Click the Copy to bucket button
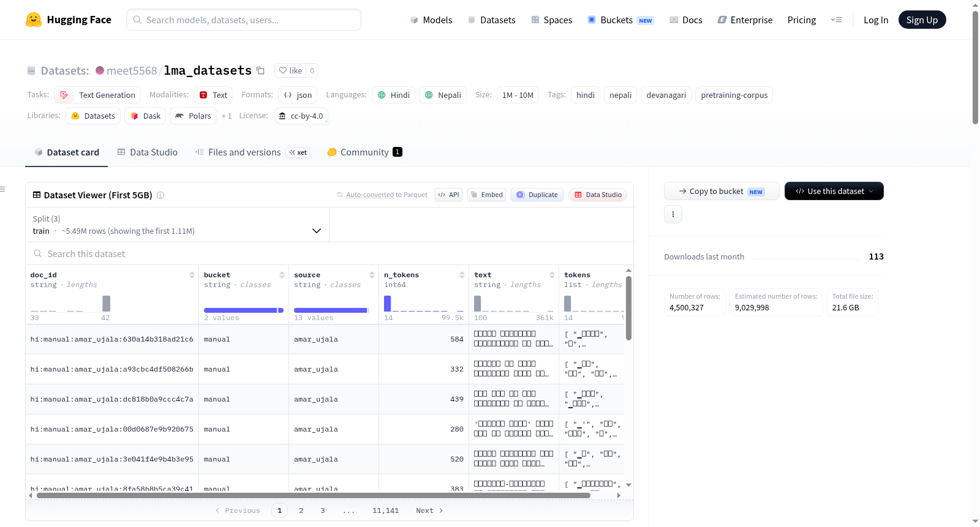980x527 pixels. pyautogui.click(x=722, y=191)
